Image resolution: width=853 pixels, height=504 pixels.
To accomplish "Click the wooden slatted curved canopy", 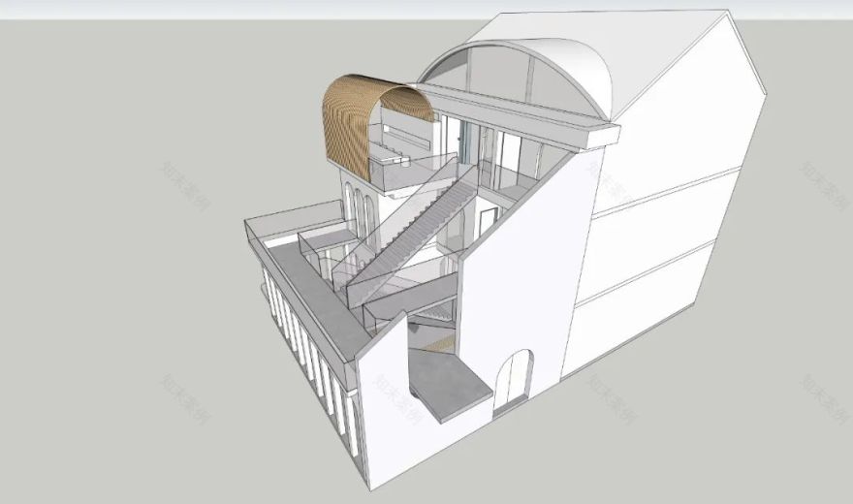I will click(x=347, y=128).
